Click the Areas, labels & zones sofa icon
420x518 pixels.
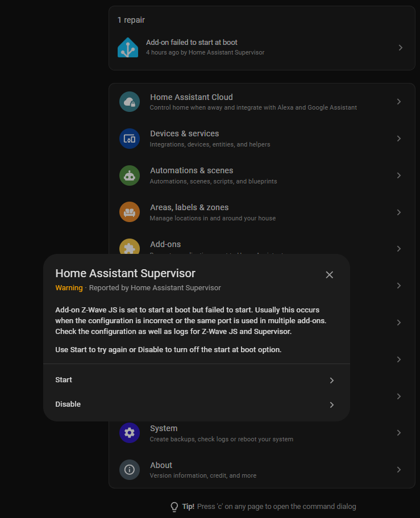pos(129,211)
